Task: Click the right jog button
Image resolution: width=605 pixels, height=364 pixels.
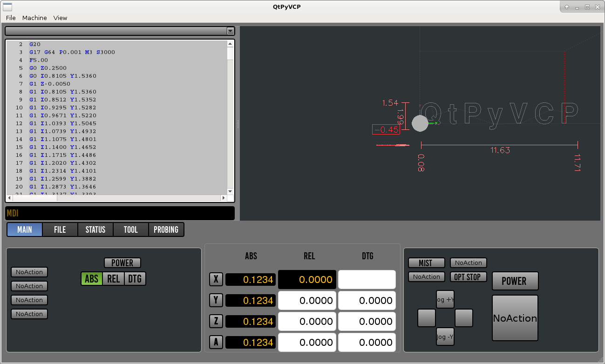Action: click(464, 318)
